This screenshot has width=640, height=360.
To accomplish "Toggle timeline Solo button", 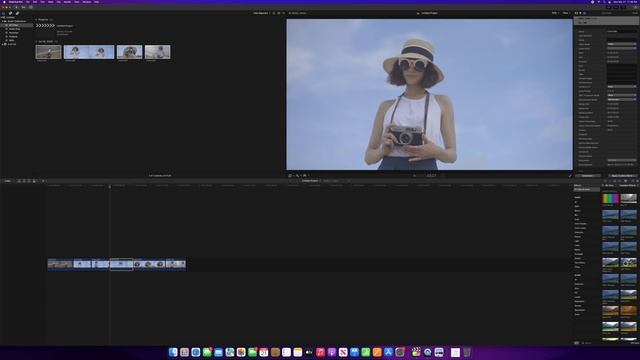I will click(615, 181).
